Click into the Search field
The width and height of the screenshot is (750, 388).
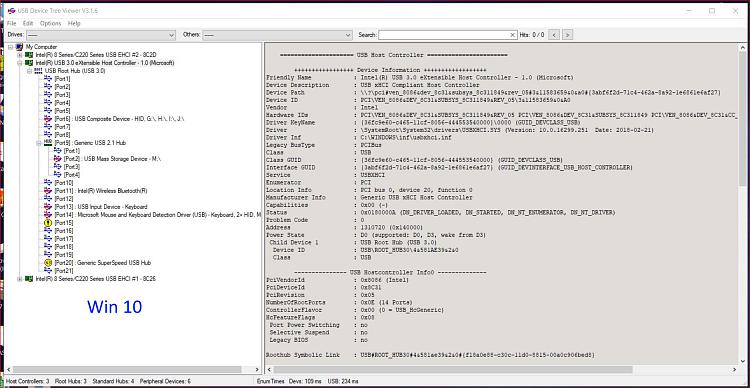point(443,35)
